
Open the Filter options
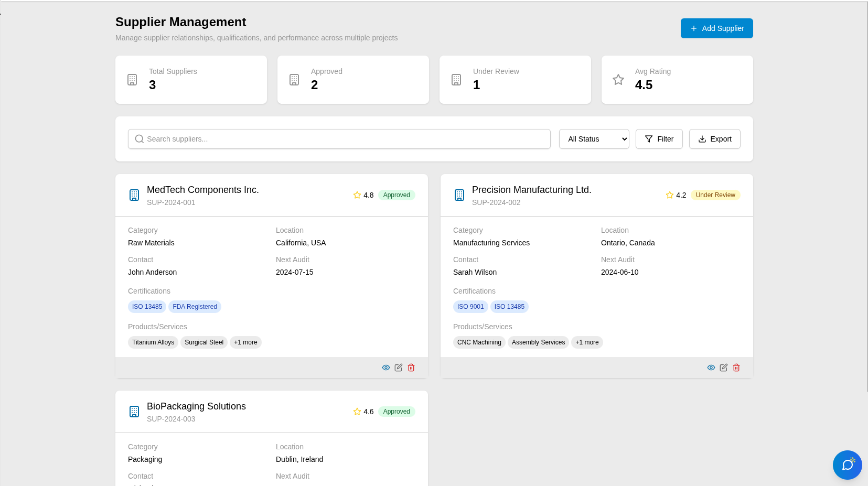pos(659,139)
